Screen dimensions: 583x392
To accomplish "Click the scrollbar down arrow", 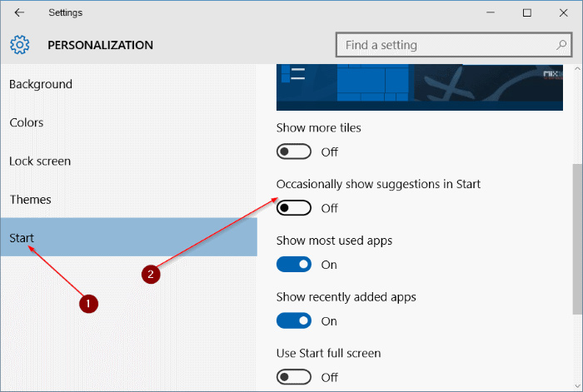I will click(577, 386).
